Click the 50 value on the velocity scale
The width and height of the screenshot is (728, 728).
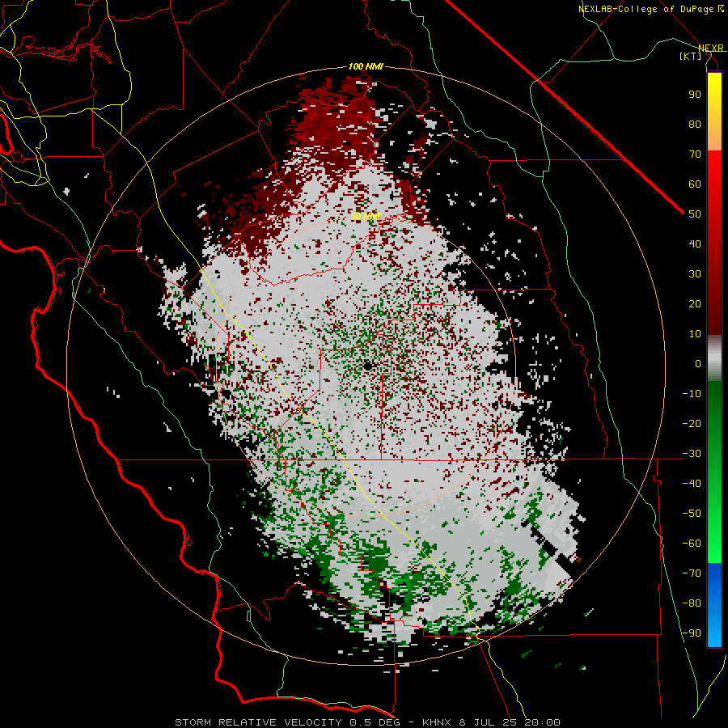point(695,214)
